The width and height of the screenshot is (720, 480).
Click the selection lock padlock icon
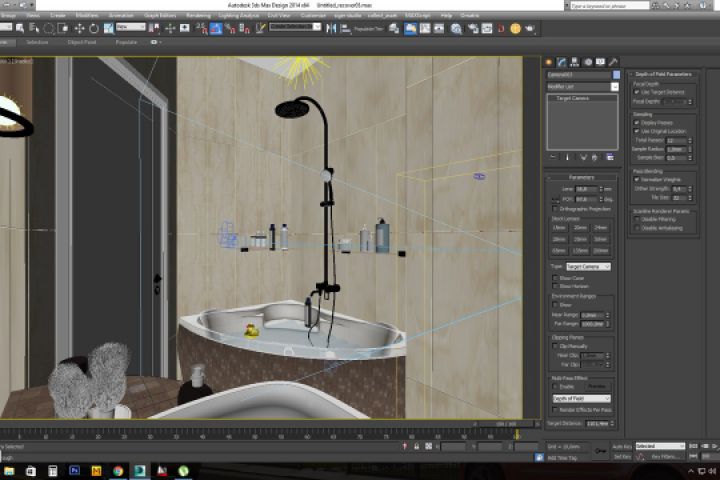click(416, 446)
